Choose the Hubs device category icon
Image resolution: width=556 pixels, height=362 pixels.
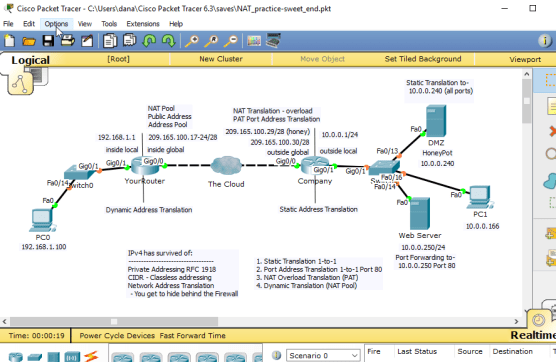[54, 357]
